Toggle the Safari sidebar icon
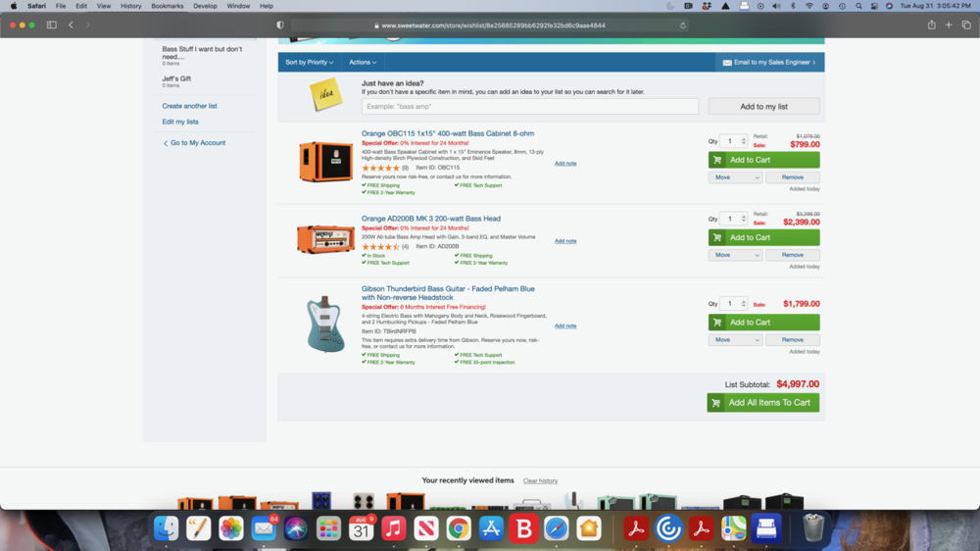The width and height of the screenshot is (980, 551). [51, 25]
